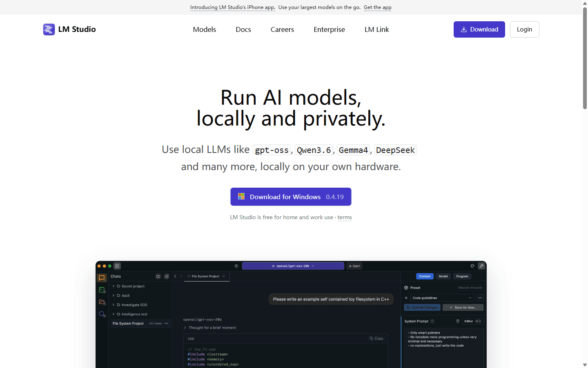Select the green Developer terminal sidebar icon
This screenshot has width=588, height=368.
[102, 290]
